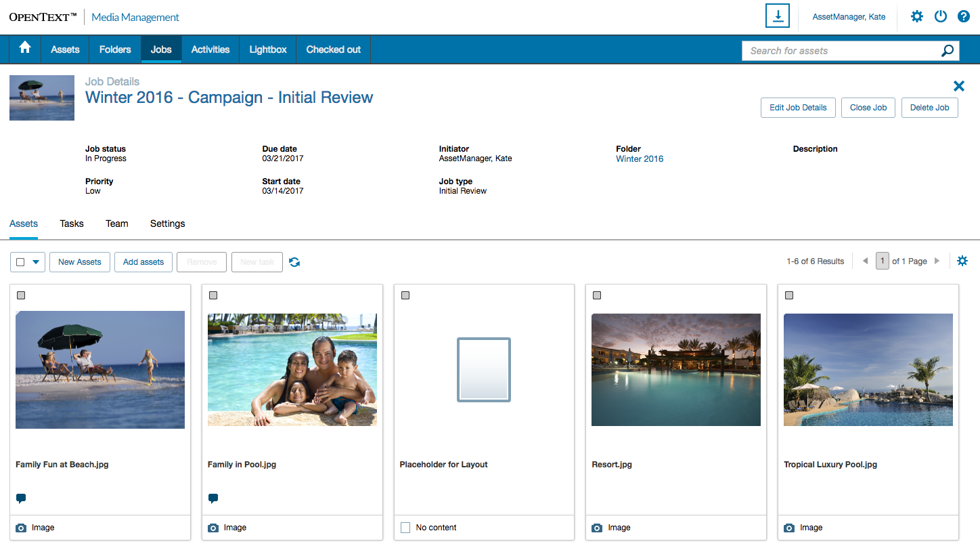Open comments on Family Fun at Beach.jpg
The height and width of the screenshot is (552, 980).
(x=21, y=498)
